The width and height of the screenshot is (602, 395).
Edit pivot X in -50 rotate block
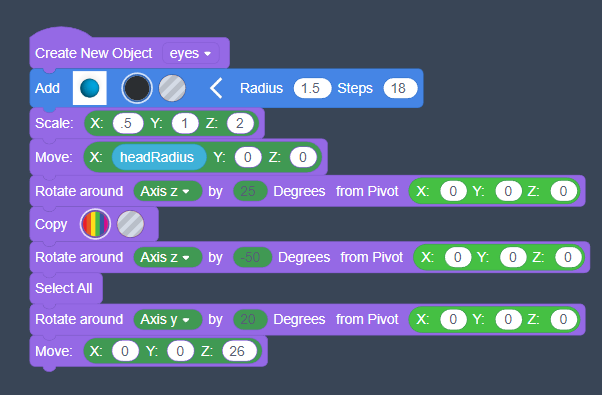458,257
